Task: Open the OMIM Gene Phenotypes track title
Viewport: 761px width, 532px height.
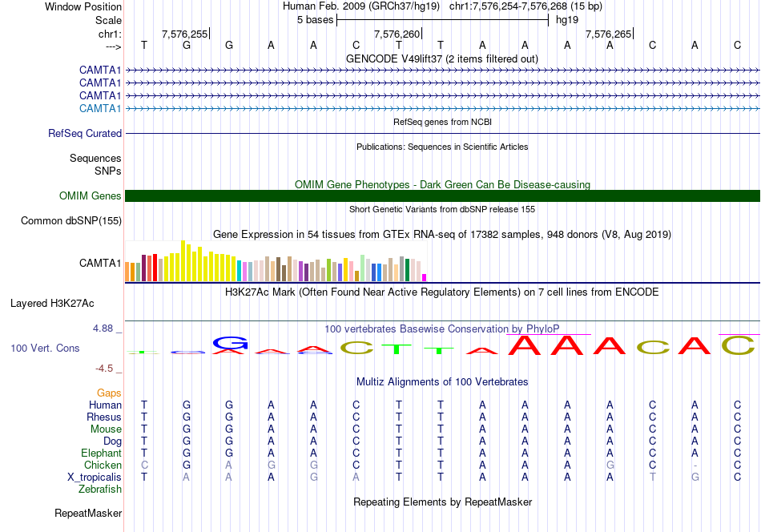Action: [442, 184]
